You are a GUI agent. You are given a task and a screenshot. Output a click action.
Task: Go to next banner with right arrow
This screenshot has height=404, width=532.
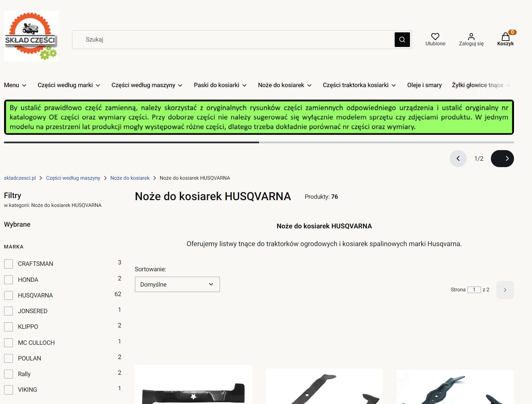click(x=502, y=159)
